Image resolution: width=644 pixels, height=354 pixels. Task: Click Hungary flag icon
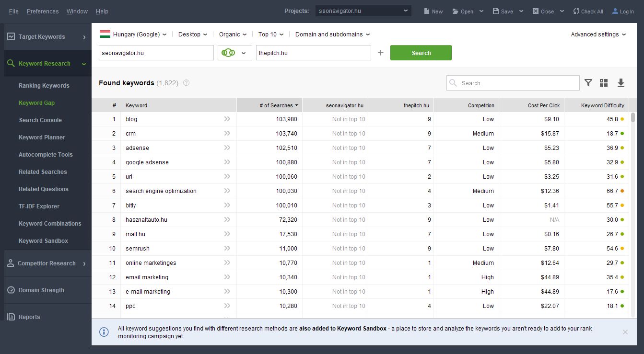pyautogui.click(x=105, y=34)
